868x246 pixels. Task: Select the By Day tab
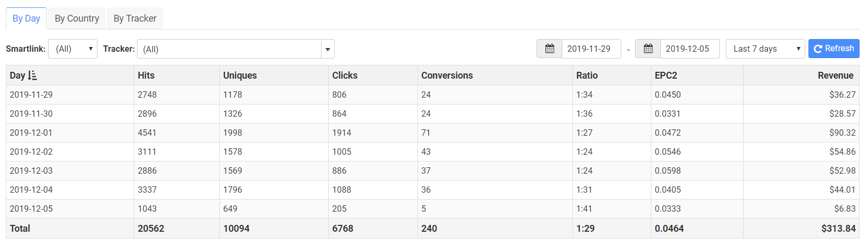pyautogui.click(x=26, y=18)
